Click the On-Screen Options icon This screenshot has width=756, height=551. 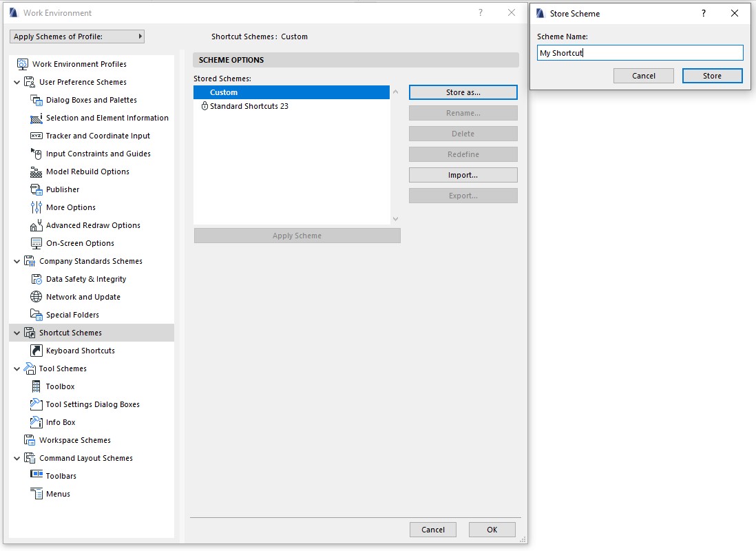coord(36,243)
